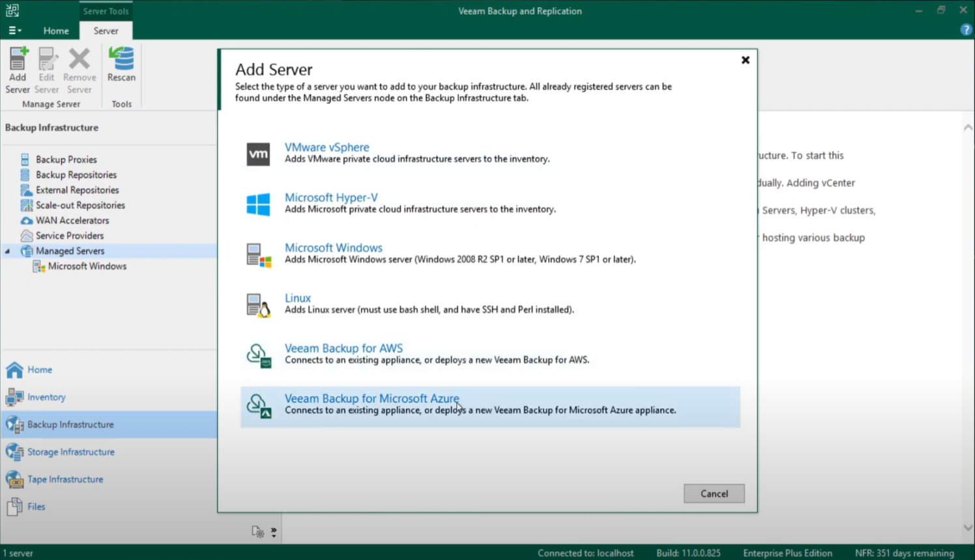
Task: Choose Veeam Backup for Microsoft Azure link
Action: [372, 398]
